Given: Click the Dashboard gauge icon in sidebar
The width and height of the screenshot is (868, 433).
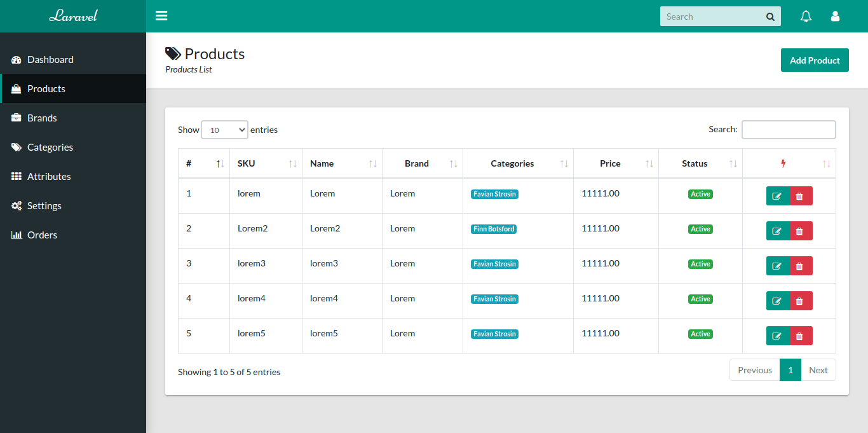Looking at the screenshot, I should click(x=17, y=60).
